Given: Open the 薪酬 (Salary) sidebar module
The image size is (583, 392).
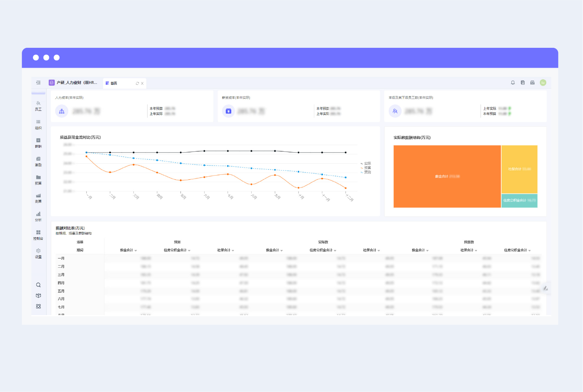Looking at the screenshot, I should pyautogui.click(x=38, y=143).
